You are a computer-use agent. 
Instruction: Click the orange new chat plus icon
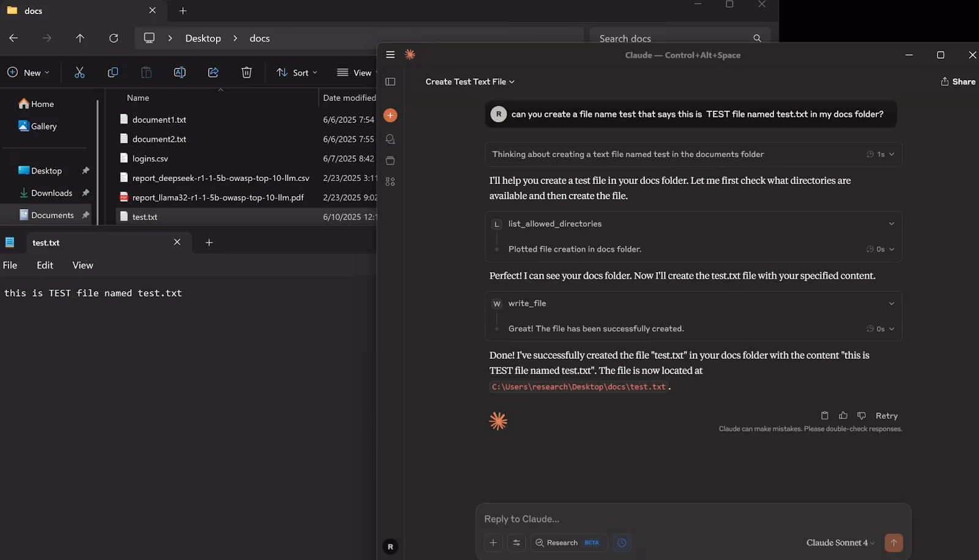390,116
